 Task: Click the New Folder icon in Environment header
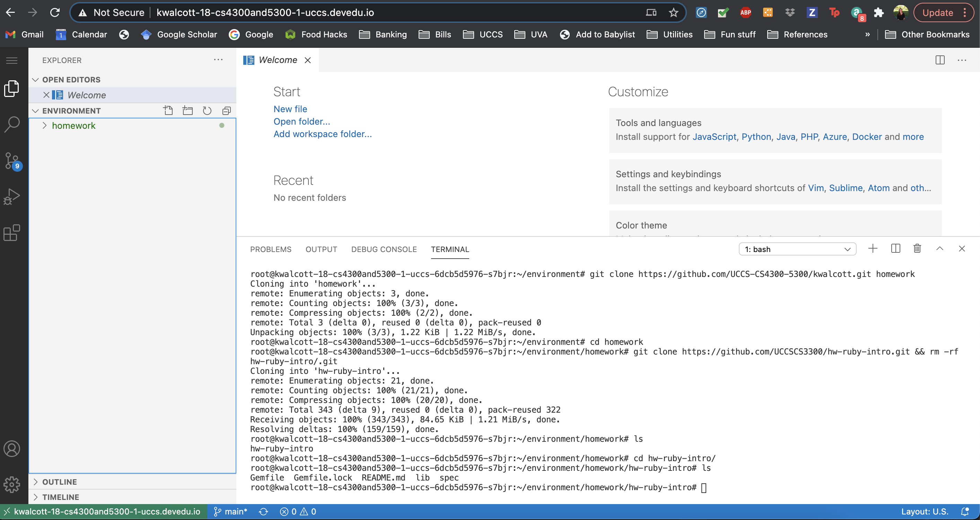(187, 111)
